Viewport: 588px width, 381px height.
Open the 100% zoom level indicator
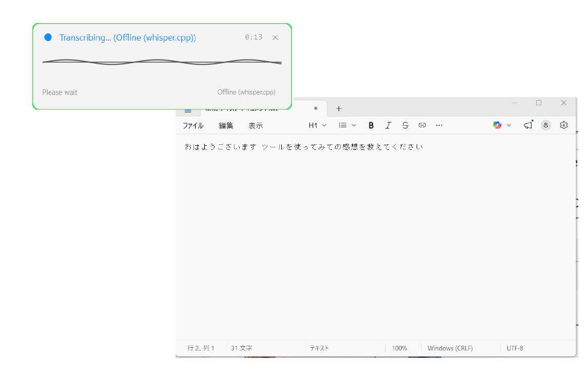click(x=399, y=348)
